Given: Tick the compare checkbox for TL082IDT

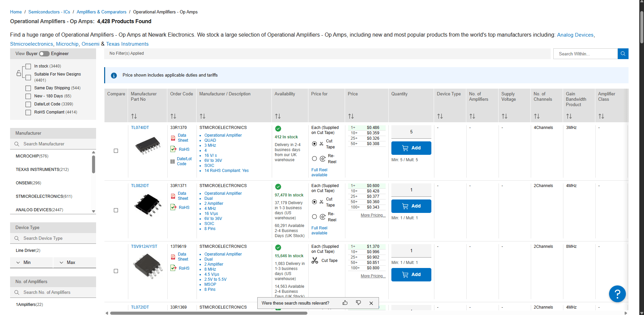Looking at the screenshot, I should [x=116, y=210].
